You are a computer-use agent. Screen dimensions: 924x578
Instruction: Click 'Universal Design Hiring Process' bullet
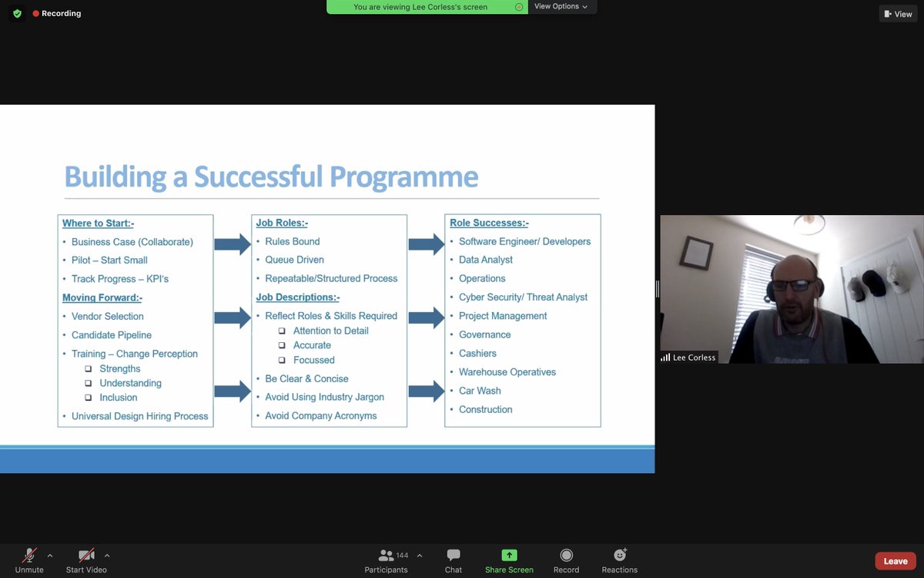140,416
